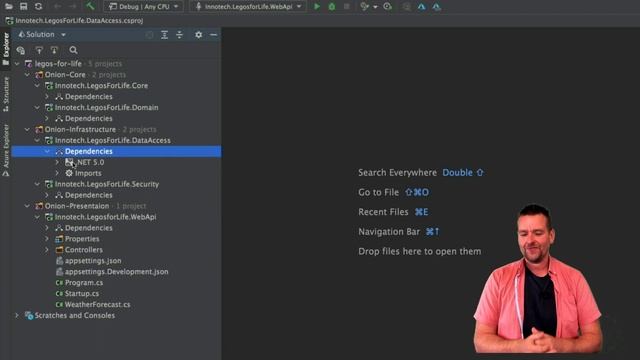Image resolution: width=640 pixels, height=360 pixels.
Task: Open Solution panel settings gear
Action: point(198,35)
